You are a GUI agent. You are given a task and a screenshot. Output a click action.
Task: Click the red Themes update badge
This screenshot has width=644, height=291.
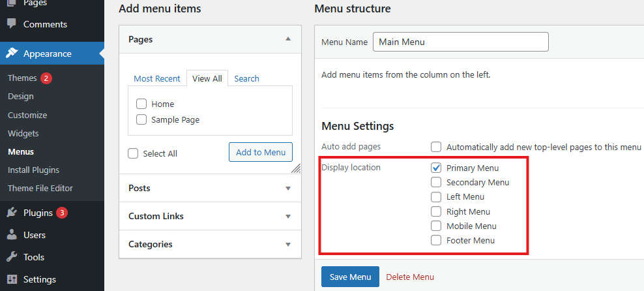[x=46, y=78]
